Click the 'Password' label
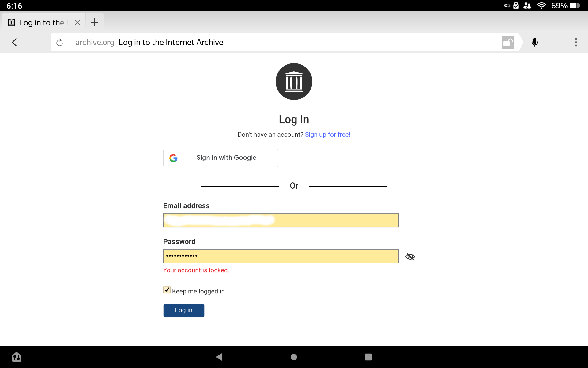Image resolution: width=588 pixels, height=368 pixels. pyautogui.click(x=179, y=242)
